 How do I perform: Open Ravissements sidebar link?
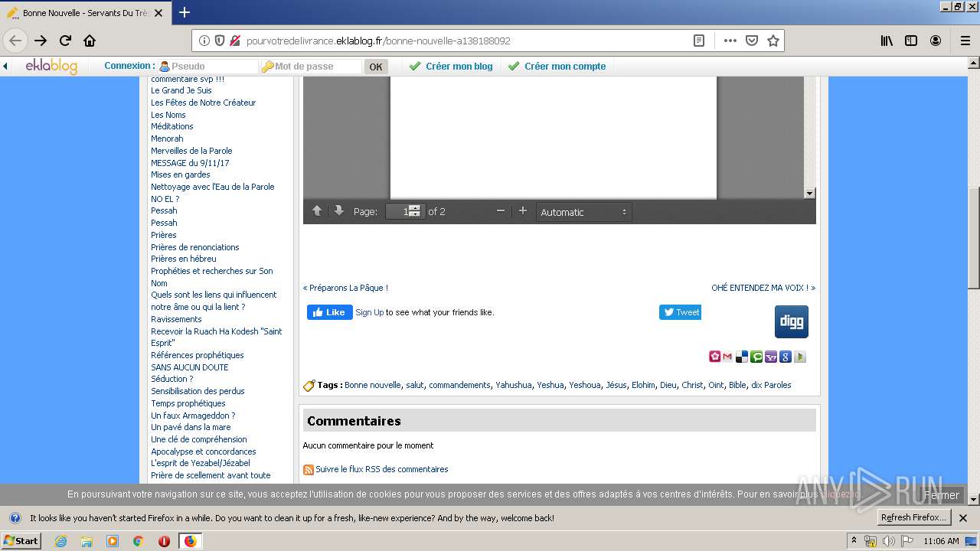[176, 319]
